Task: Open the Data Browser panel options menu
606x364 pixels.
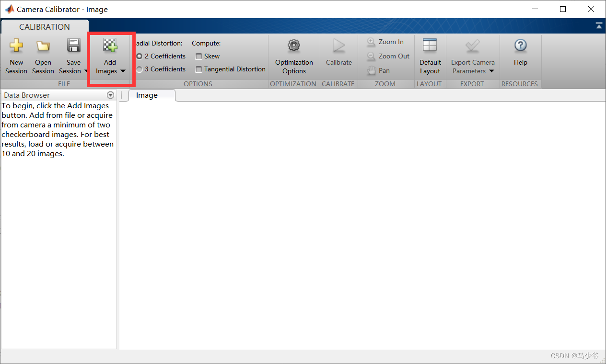Action: 110,95
